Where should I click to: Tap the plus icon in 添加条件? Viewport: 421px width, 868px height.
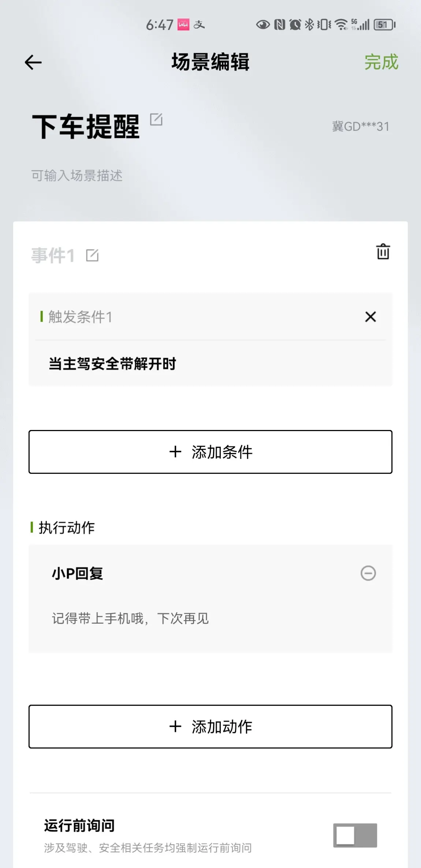point(175,452)
